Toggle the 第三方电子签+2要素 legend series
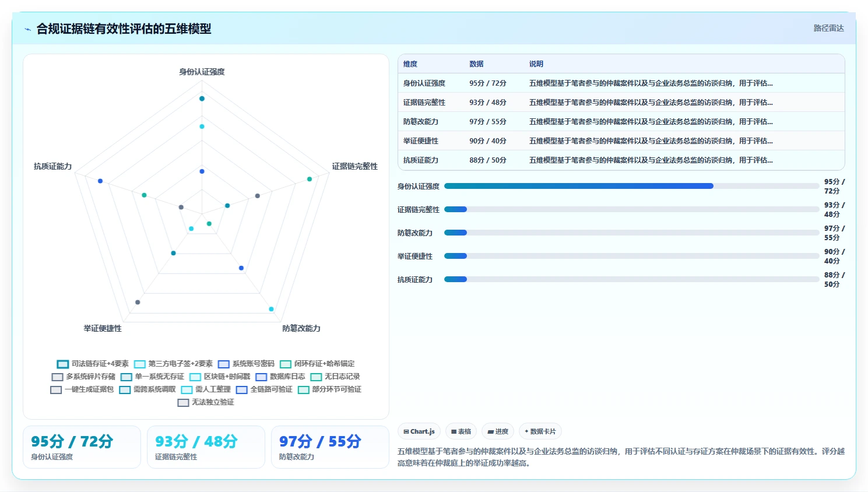Image resolution: width=868 pixels, height=492 pixels. 173,364
